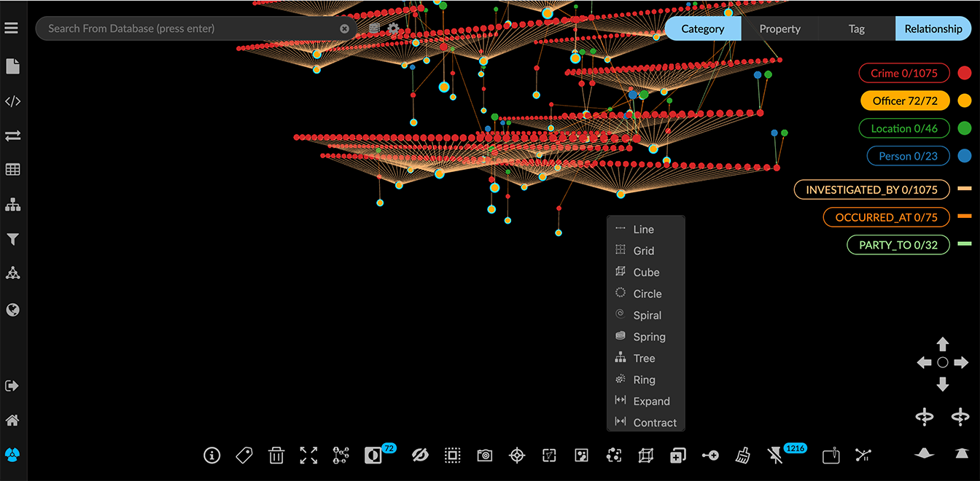The width and height of the screenshot is (980, 481).
Task: Open the table view icon in left sidebar
Action: point(12,170)
